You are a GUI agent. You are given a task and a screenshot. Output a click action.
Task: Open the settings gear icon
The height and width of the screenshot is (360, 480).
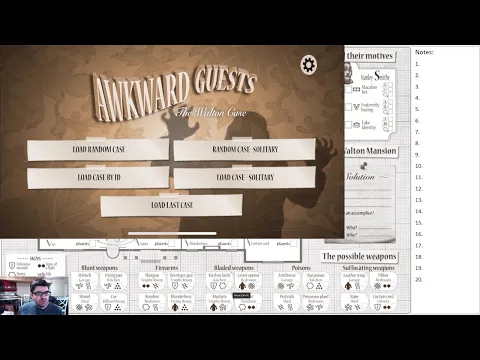(309, 65)
